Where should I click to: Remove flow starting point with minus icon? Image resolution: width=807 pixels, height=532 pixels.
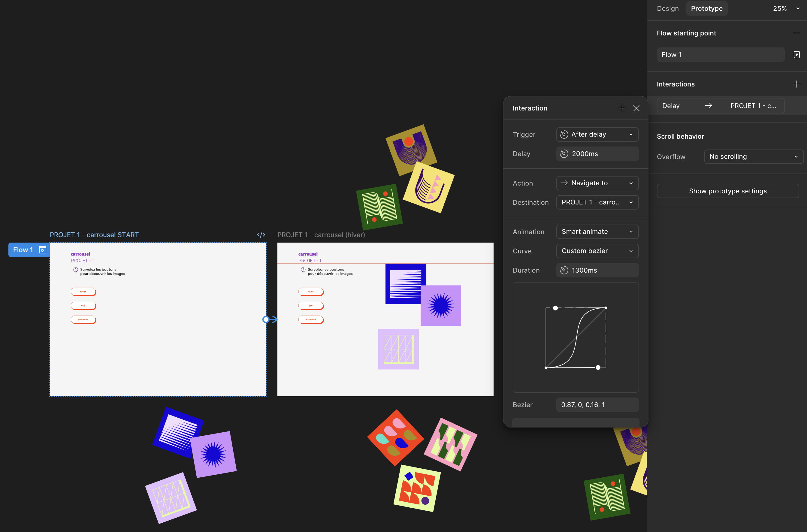point(796,33)
